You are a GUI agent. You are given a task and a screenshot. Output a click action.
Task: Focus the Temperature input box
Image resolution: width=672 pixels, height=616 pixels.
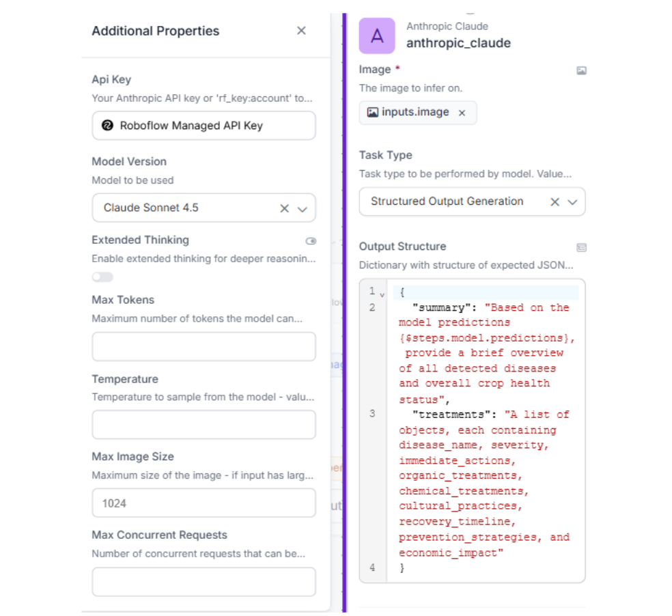click(204, 424)
